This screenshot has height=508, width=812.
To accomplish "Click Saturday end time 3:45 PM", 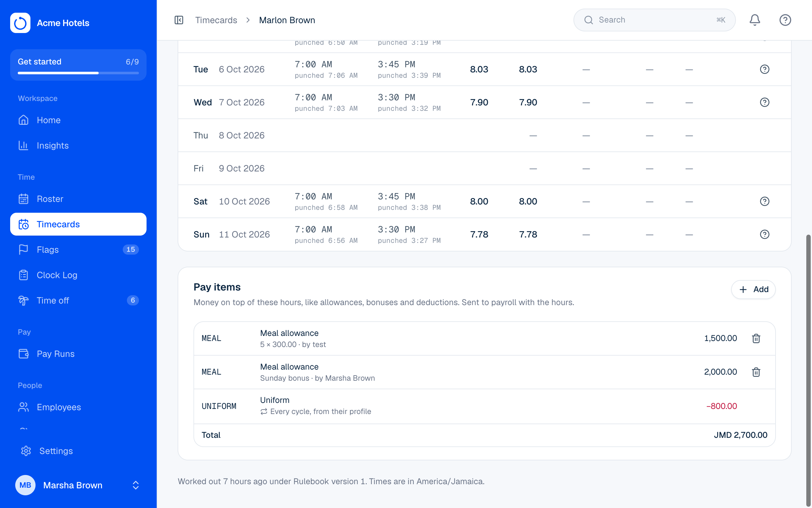I will (396, 196).
